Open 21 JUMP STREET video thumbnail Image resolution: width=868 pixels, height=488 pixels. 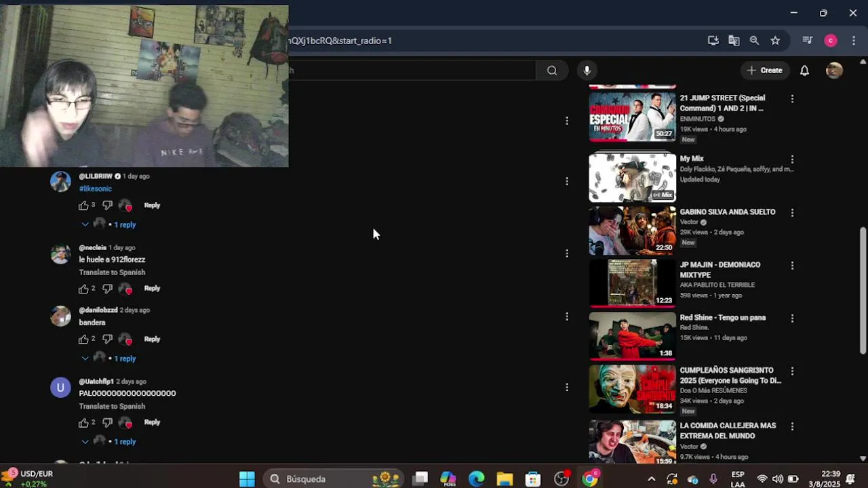[632, 116]
